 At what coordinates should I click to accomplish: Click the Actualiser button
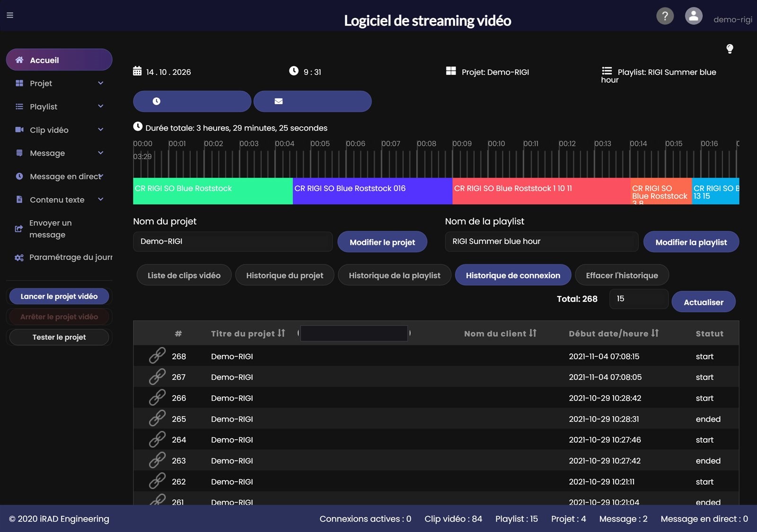coord(704,302)
